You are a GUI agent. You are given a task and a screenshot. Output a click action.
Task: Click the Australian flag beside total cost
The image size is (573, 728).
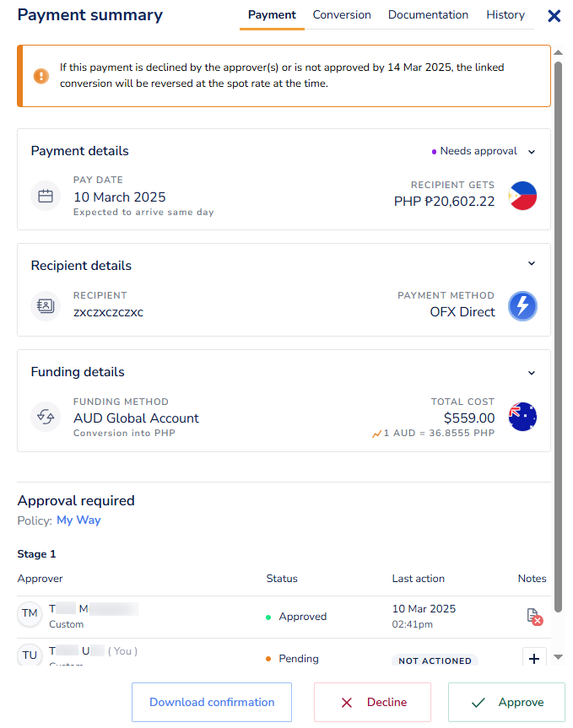tap(522, 416)
